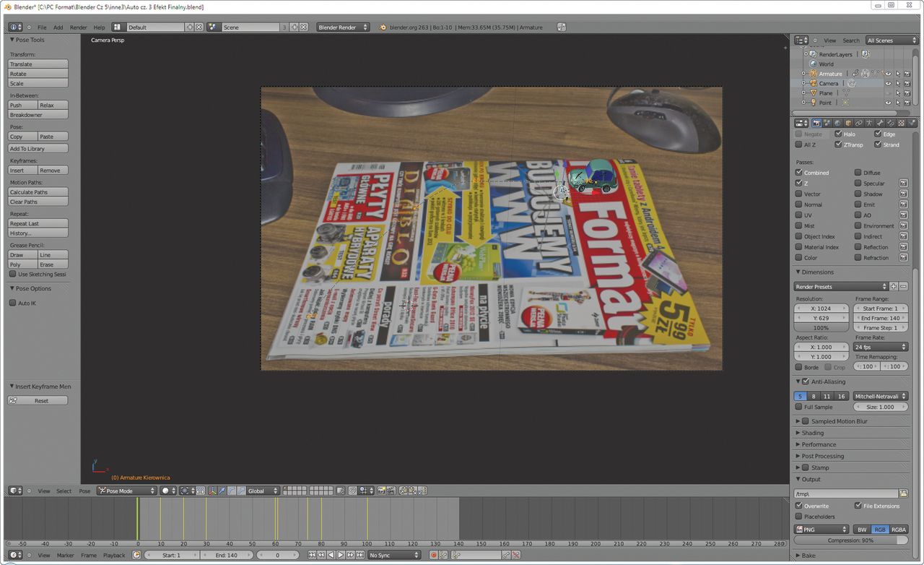Open the Add menu
Image resolution: width=924 pixels, height=565 pixels.
(58, 27)
